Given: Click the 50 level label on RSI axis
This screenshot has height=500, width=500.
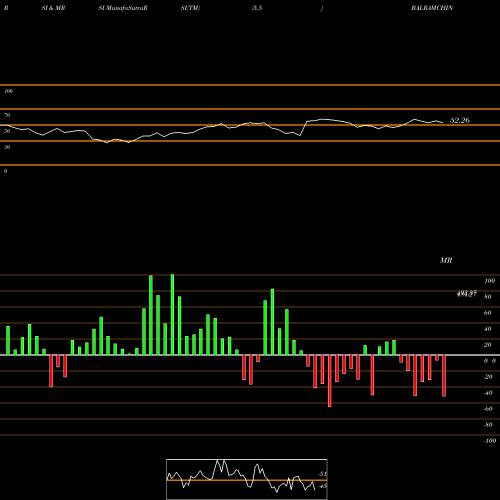Looking at the screenshot, I should tap(7, 131).
